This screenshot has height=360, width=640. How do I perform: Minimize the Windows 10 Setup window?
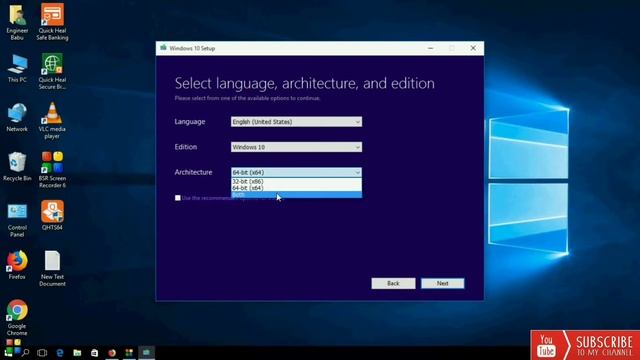pyautogui.click(x=430, y=48)
